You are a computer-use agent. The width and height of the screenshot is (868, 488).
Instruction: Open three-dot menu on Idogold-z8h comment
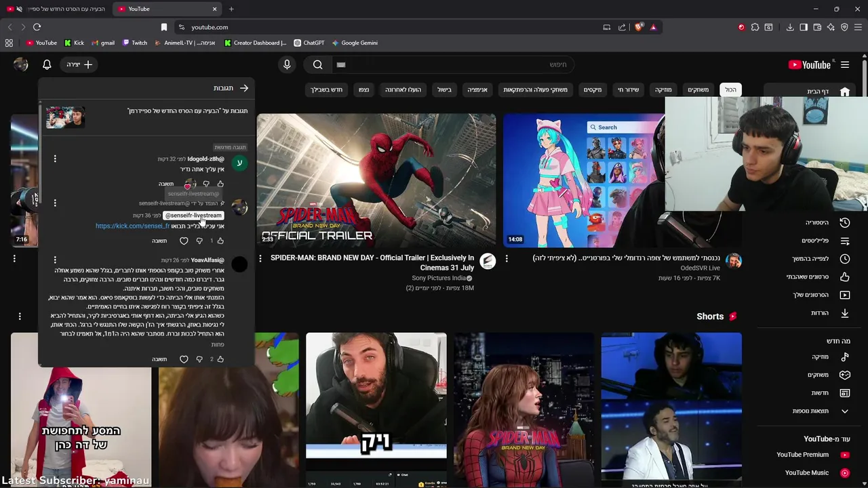pos(55,159)
